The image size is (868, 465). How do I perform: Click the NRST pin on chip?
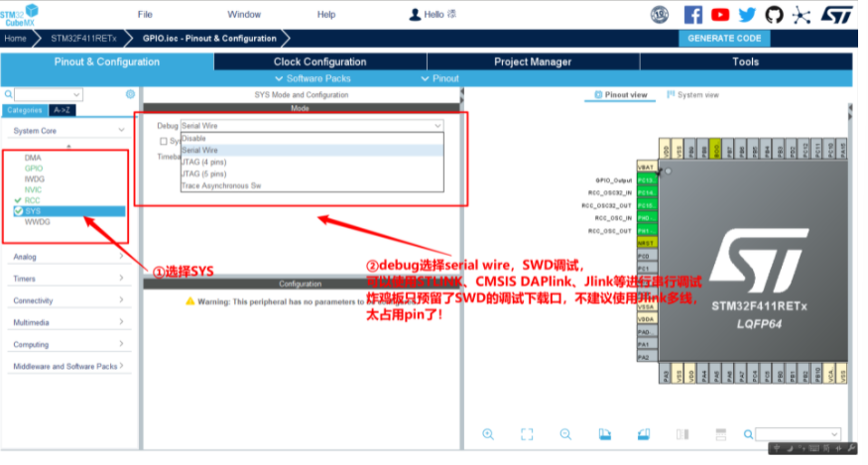(x=647, y=243)
